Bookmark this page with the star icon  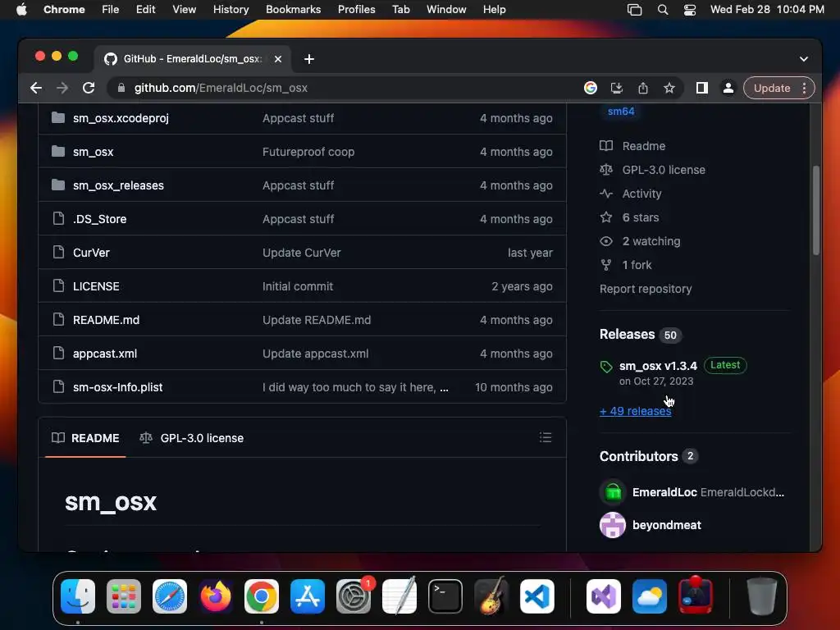point(669,88)
